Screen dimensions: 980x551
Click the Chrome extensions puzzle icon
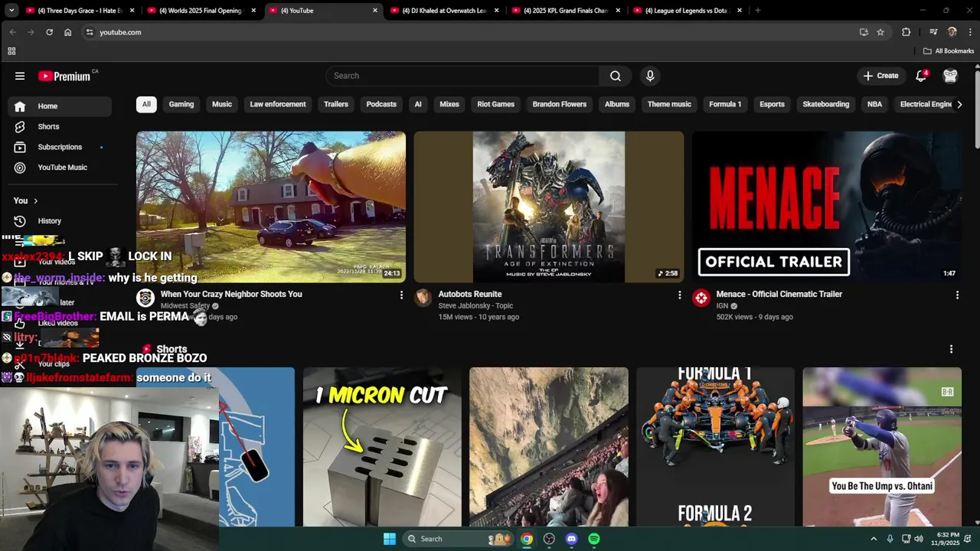(x=906, y=32)
